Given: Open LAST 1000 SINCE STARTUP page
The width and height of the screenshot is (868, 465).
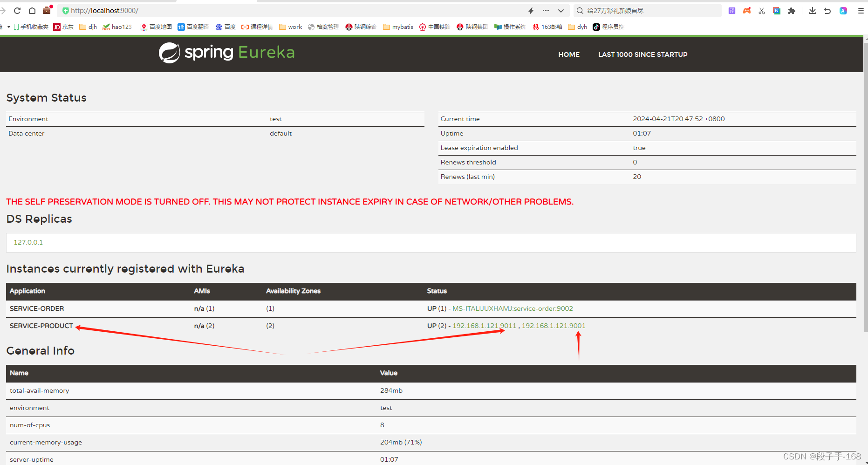Looking at the screenshot, I should tap(643, 55).
